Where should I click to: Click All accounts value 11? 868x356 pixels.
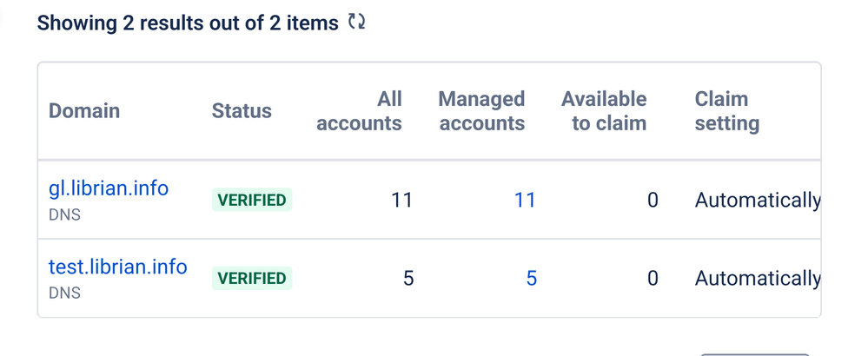pyautogui.click(x=402, y=200)
